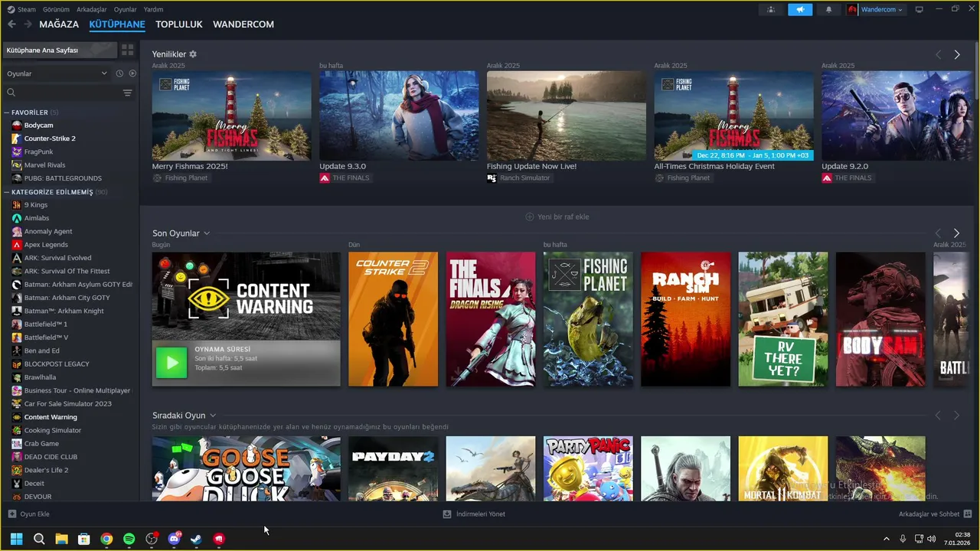This screenshot has width=980, height=551.
Task: Click the plus icon of Oyun Ekle
Action: [x=11, y=514]
